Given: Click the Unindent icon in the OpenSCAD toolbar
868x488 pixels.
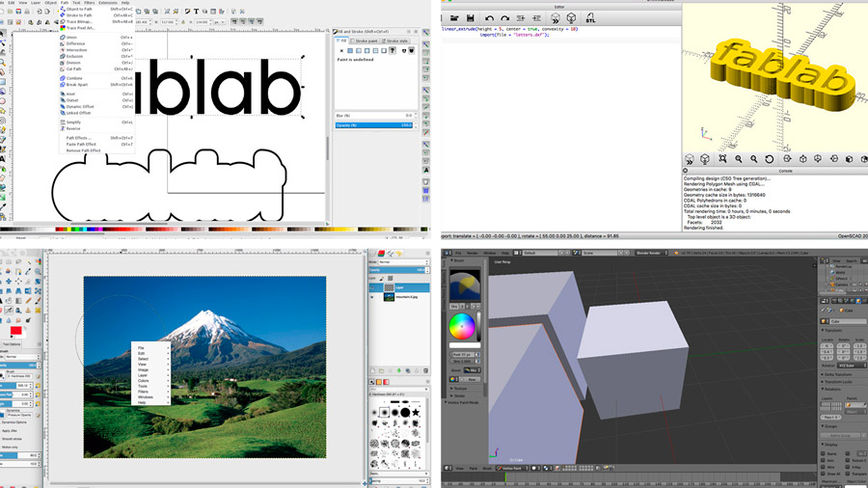Looking at the screenshot, I should click(521, 18).
